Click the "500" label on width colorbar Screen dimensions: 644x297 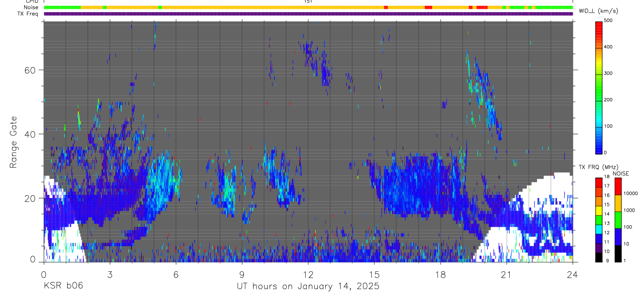[608, 20]
